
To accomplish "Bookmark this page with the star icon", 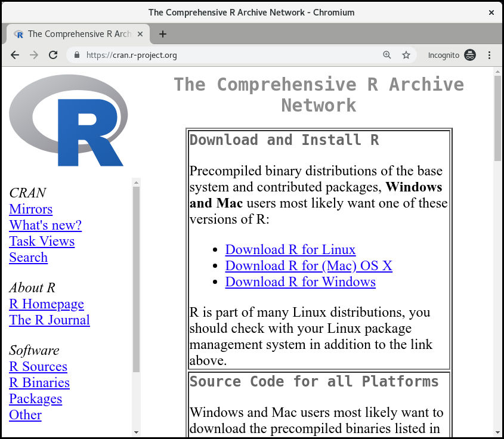I will pyautogui.click(x=406, y=55).
